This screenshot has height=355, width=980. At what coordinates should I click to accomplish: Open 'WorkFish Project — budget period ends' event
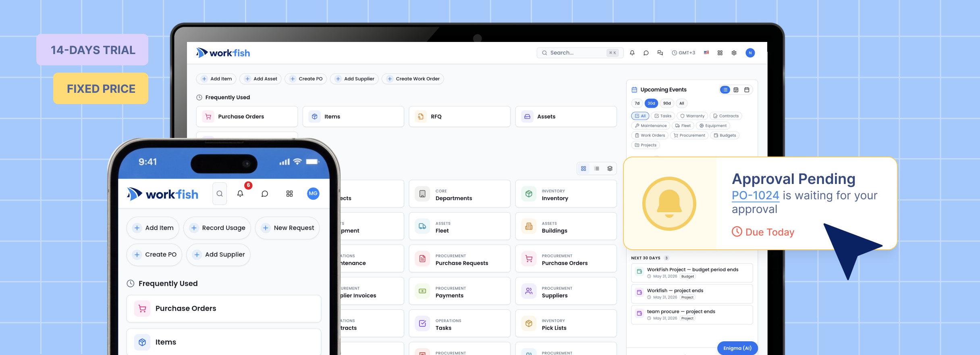(x=692, y=273)
